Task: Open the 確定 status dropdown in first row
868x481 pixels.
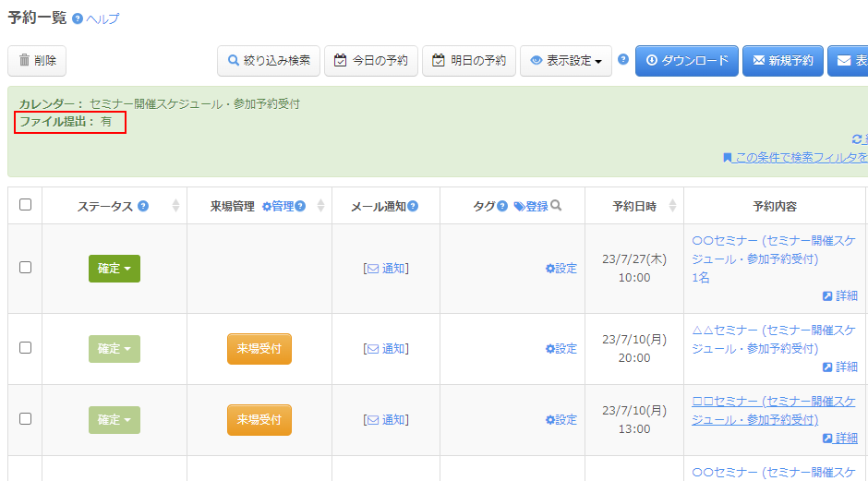Action: click(115, 269)
